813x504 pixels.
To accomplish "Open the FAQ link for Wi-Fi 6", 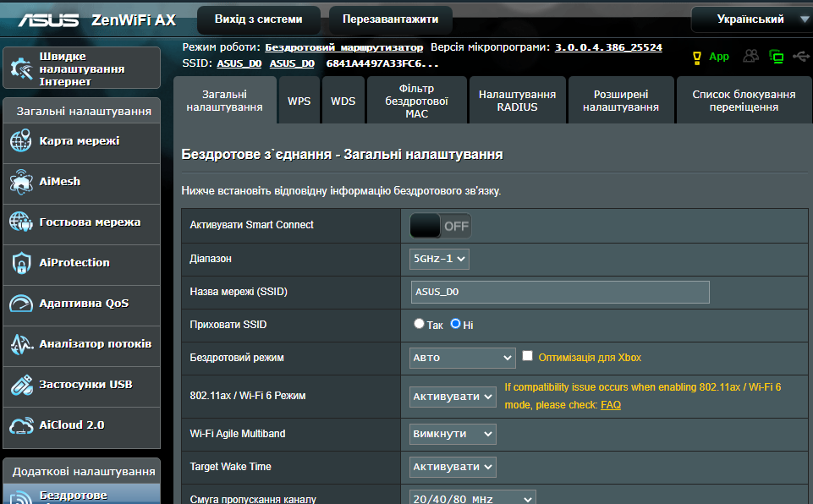I will tap(611, 405).
